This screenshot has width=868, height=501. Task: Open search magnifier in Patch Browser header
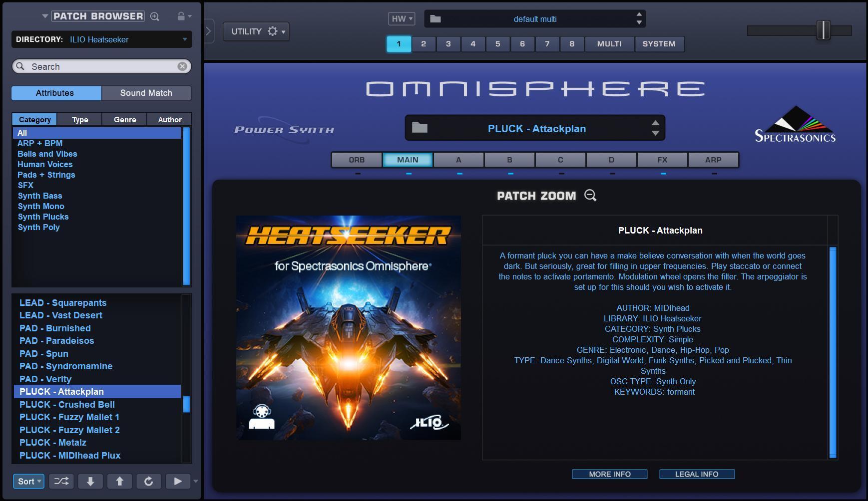coord(154,15)
